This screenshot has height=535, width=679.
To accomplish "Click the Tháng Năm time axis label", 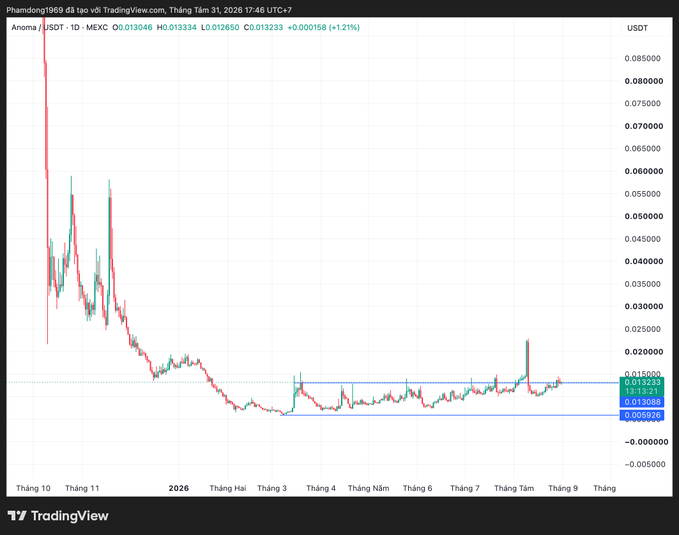I will (x=369, y=488).
